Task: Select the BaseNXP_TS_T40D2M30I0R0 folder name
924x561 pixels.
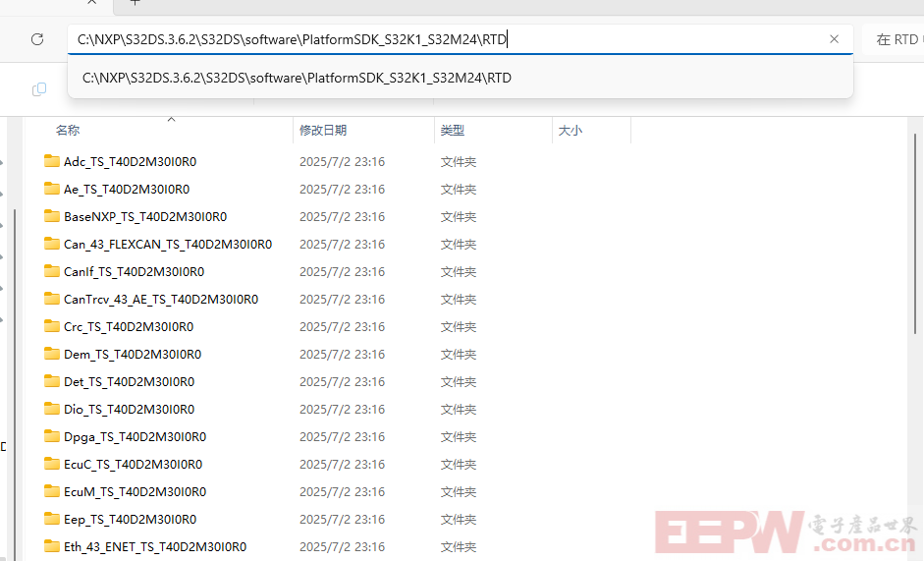Action: click(145, 217)
